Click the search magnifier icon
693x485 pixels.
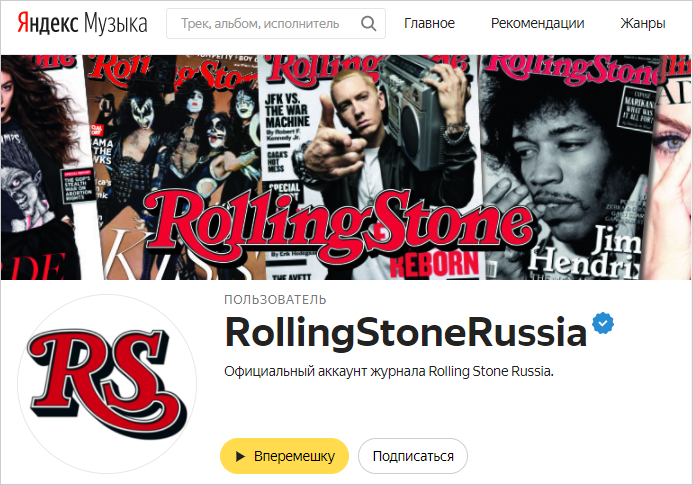pyautogui.click(x=369, y=23)
